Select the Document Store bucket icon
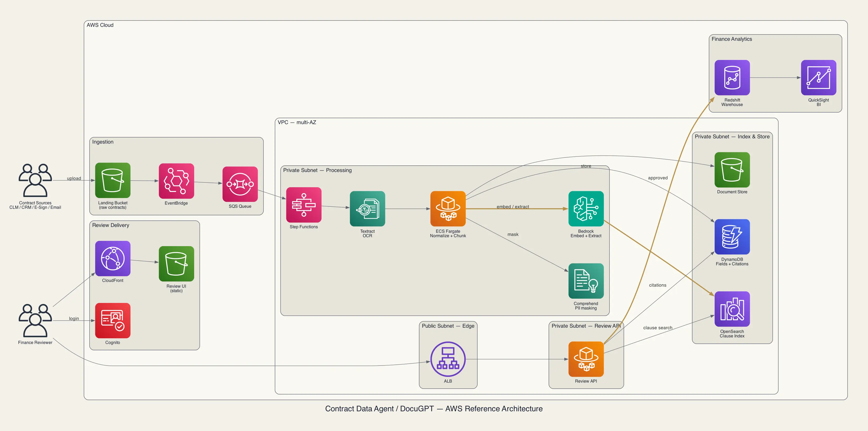The height and width of the screenshot is (431, 868). click(x=732, y=170)
